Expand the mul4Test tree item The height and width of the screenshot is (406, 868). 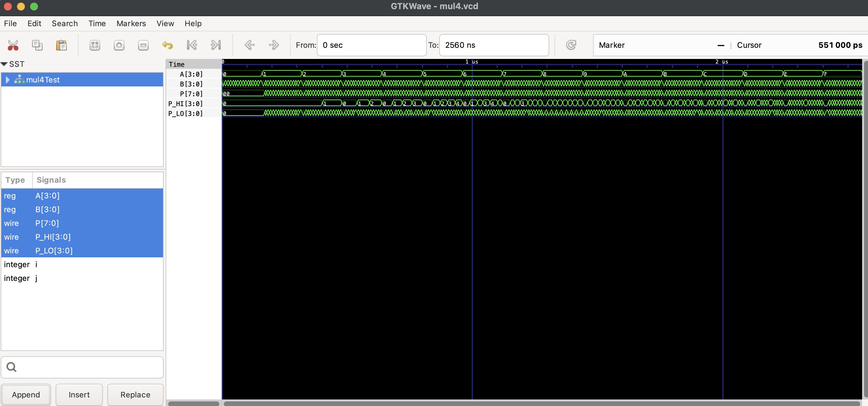[8, 80]
